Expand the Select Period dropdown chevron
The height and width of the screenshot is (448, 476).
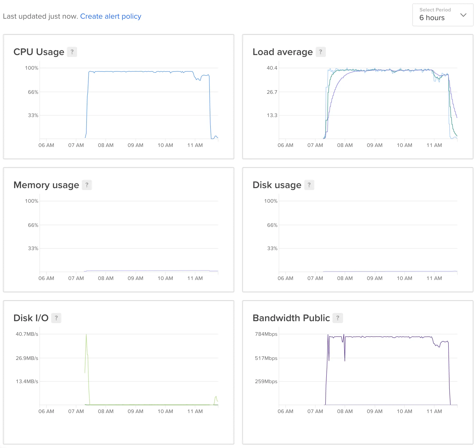[464, 15]
